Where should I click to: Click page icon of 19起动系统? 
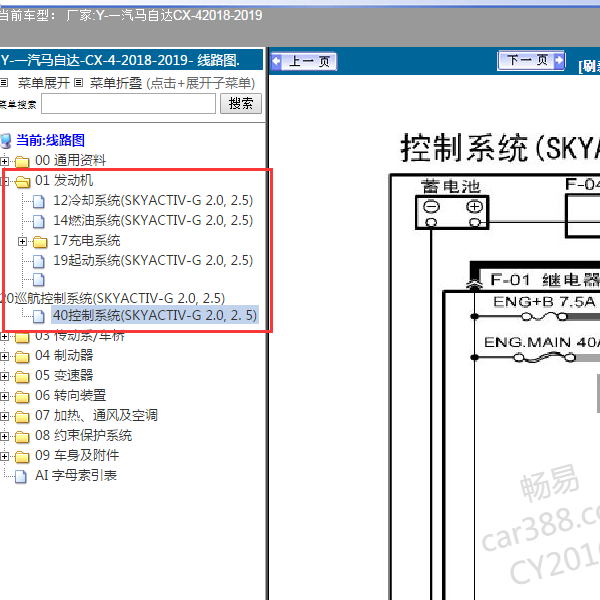pyautogui.click(x=39, y=261)
